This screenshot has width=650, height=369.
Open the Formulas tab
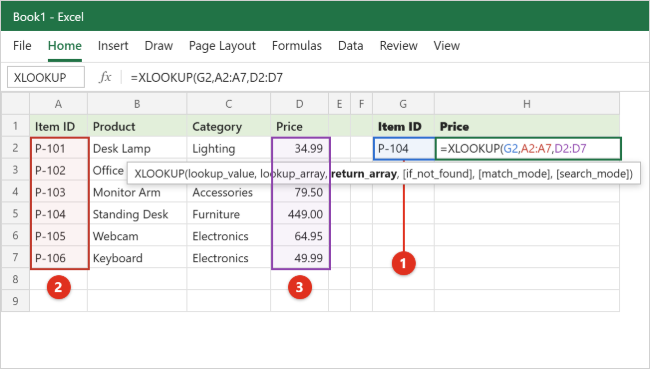click(x=296, y=46)
